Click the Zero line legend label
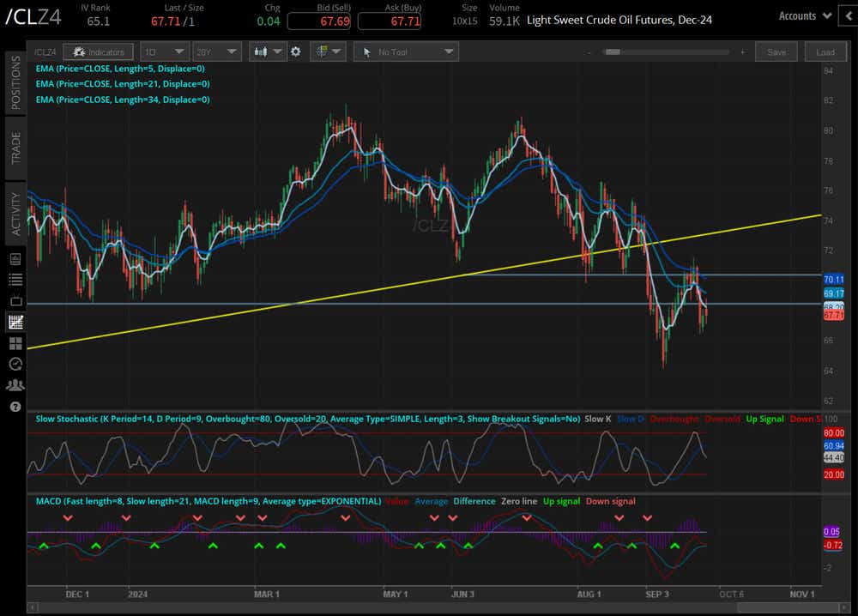 pyautogui.click(x=519, y=501)
